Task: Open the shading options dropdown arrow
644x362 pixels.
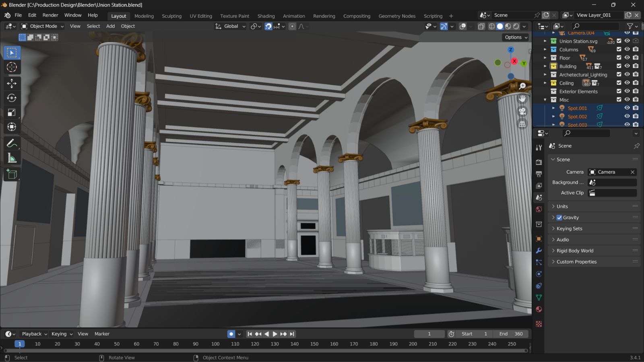Action: click(x=524, y=26)
